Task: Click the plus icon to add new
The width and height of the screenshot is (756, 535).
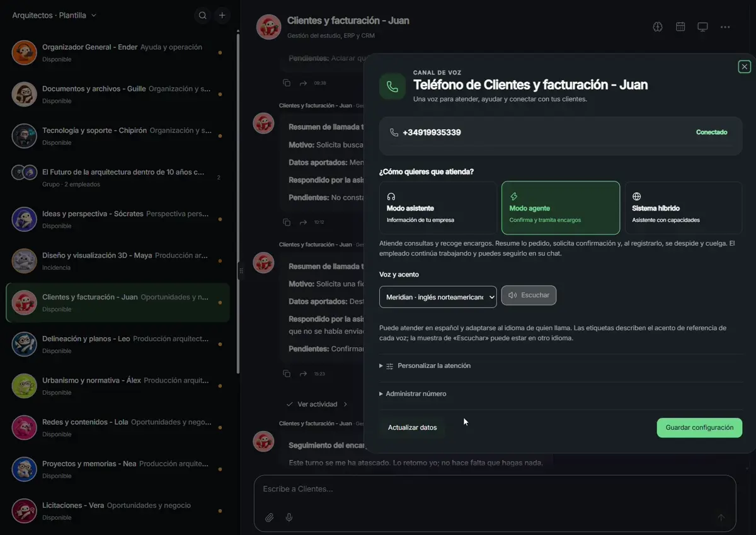Action: 222,15
